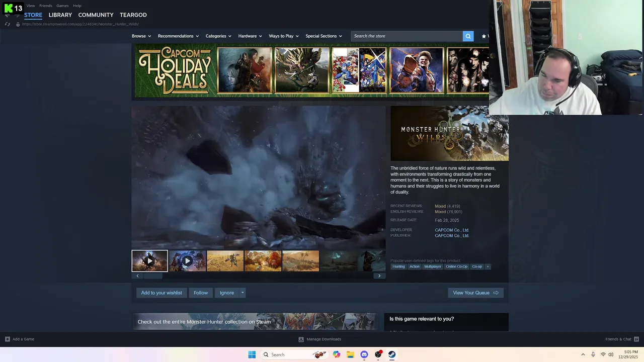The height and width of the screenshot is (362, 644).
Task: Click the Steam taskbar icon
Action: click(392, 354)
